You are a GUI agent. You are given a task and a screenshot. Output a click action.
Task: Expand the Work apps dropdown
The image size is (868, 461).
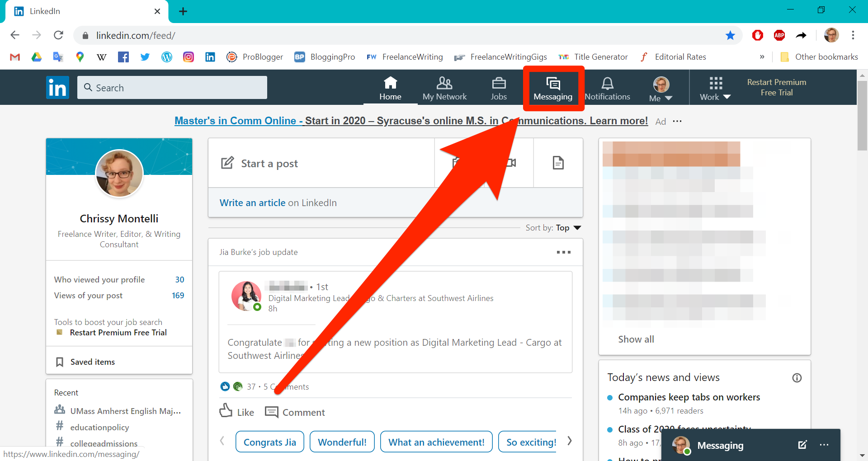point(715,89)
